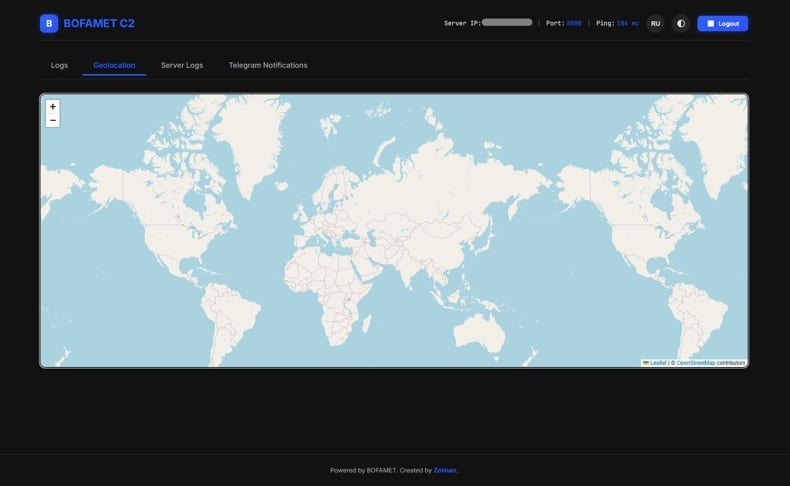The width and height of the screenshot is (790, 486).
Task: Zoom out of the map
Action: tap(53, 120)
